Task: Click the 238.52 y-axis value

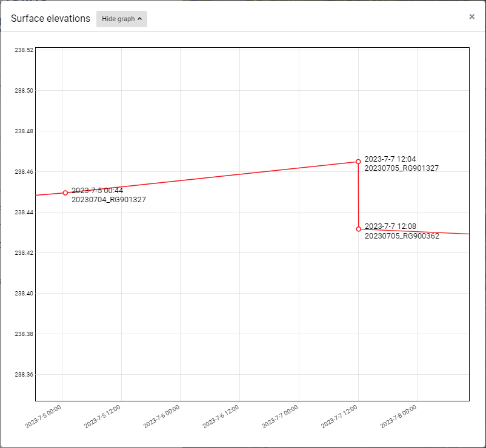Action: pyautogui.click(x=24, y=50)
